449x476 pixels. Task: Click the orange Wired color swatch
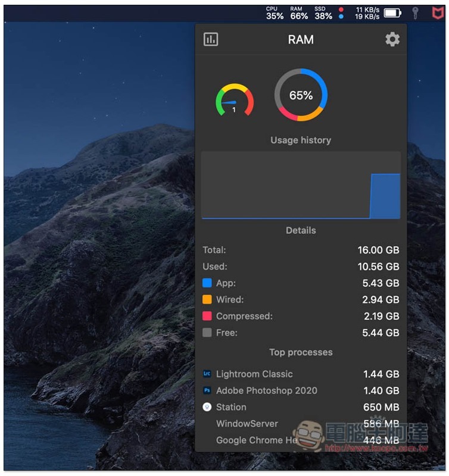coord(207,299)
